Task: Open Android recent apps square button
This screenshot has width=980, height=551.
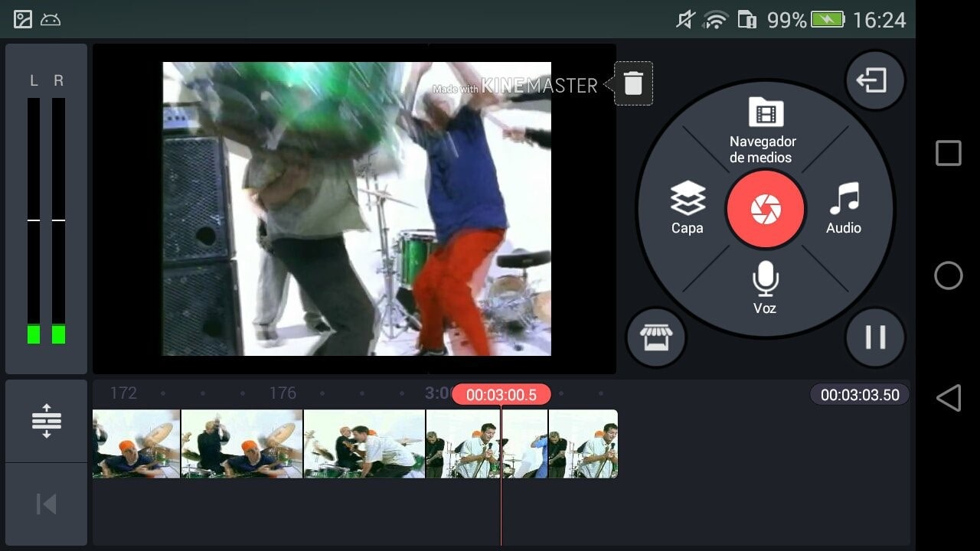Action: 948,153
